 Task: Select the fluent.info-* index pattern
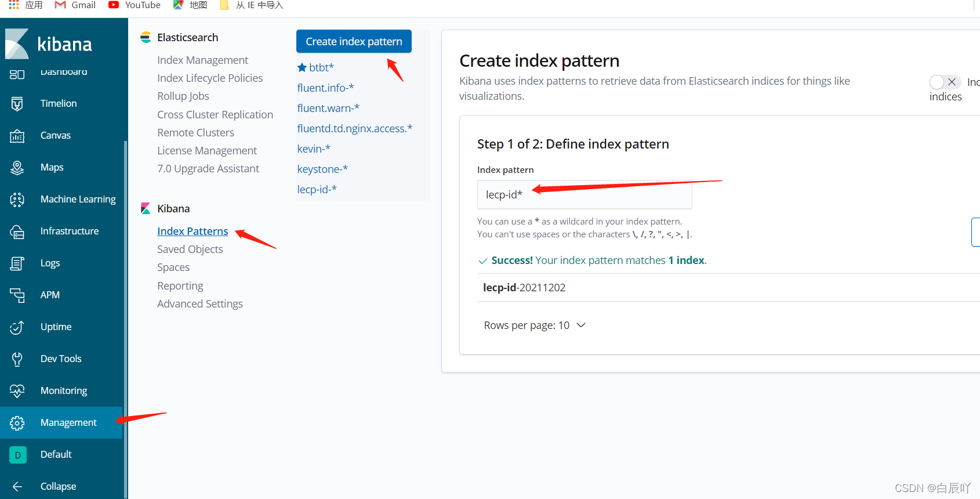pyautogui.click(x=325, y=88)
